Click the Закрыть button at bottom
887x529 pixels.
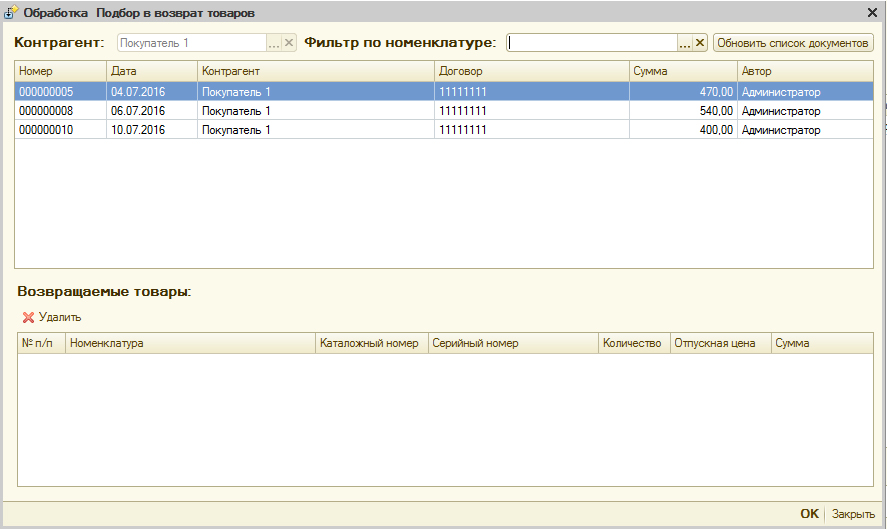pyautogui.click(x=853, y=514)
